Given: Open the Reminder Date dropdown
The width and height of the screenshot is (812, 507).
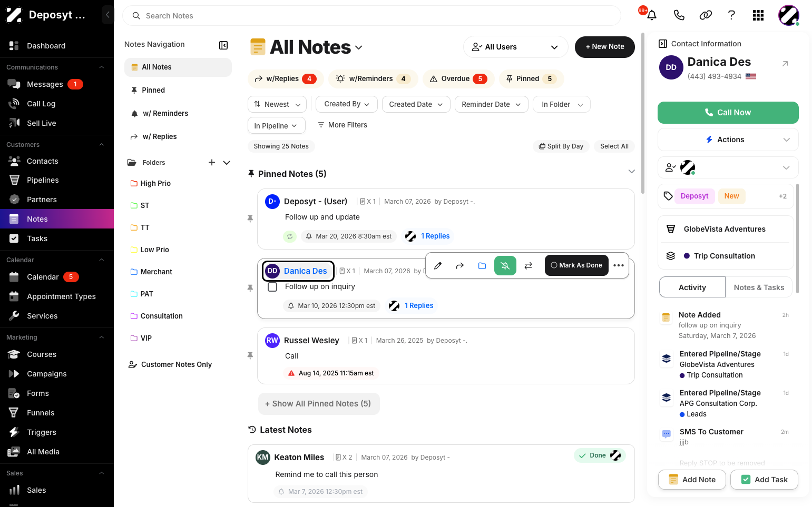Looking at the screenshot, I should tap(491, 104).
